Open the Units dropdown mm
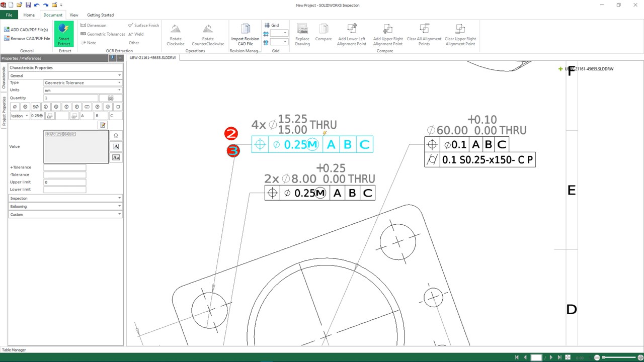Image resolution: width=644 pixels, height=362 pixels. tap(83, 90)
